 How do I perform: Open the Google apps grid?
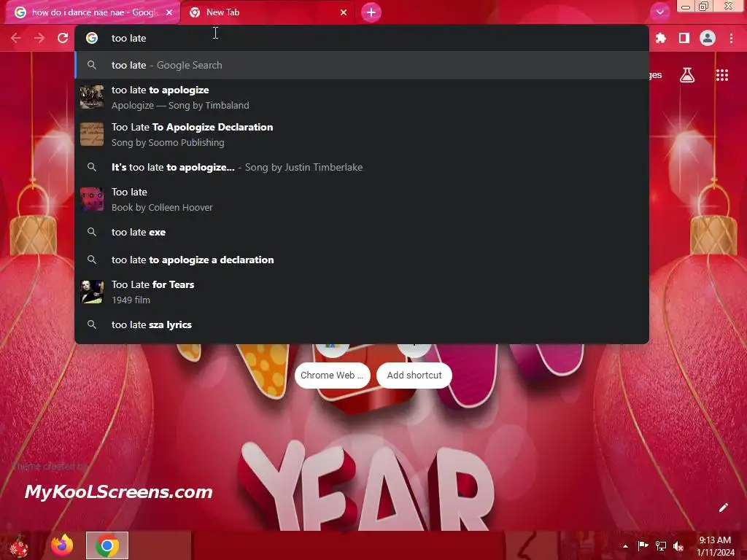coord(722,75)
